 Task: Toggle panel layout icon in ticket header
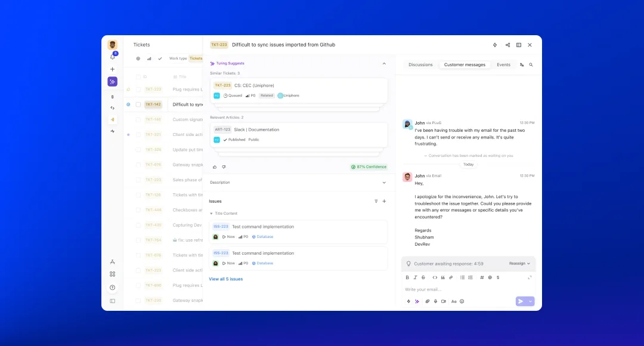coord(519,45)
